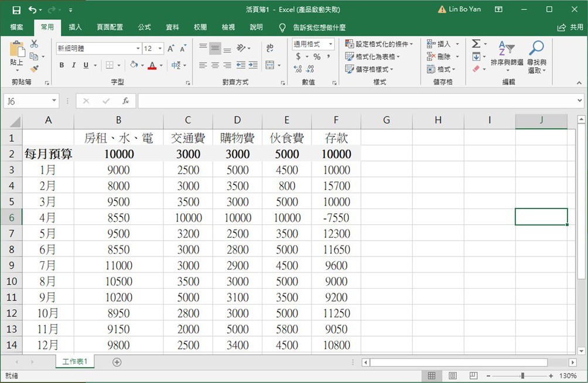The image size is (588, 383).
Task: Toggle Underline formatting
Action: point(86,65)
